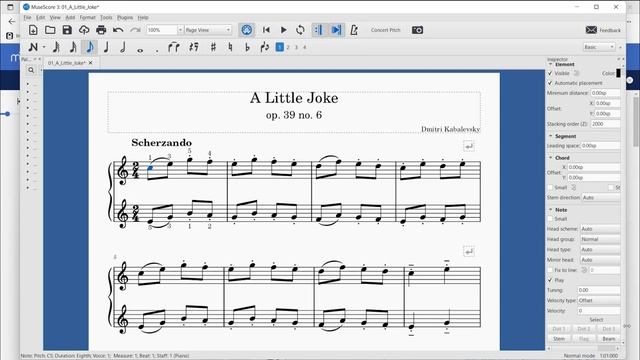Insert a rest
Image resolution: width=640 pixels, height=360 pixels.
(x=194, y=47)
